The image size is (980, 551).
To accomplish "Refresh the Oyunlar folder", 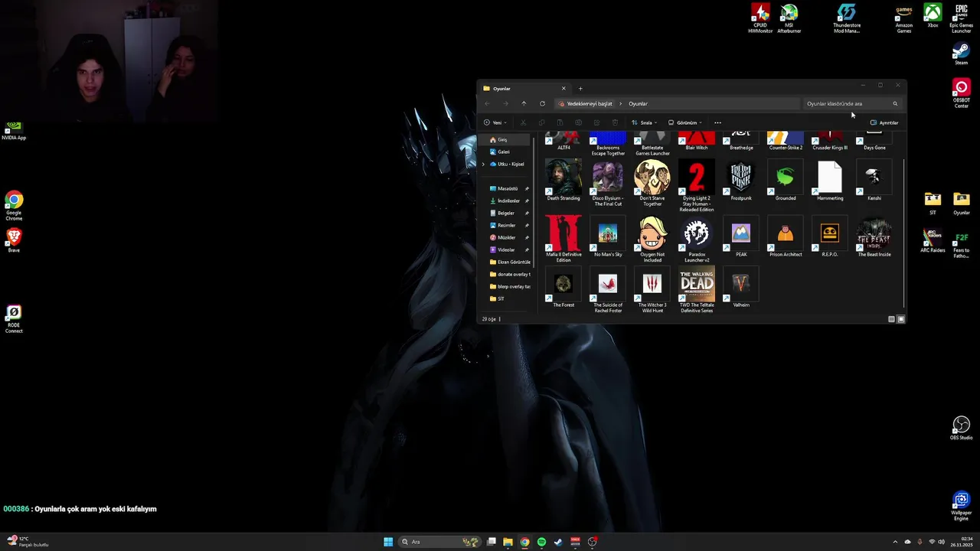I will [542, 103].
